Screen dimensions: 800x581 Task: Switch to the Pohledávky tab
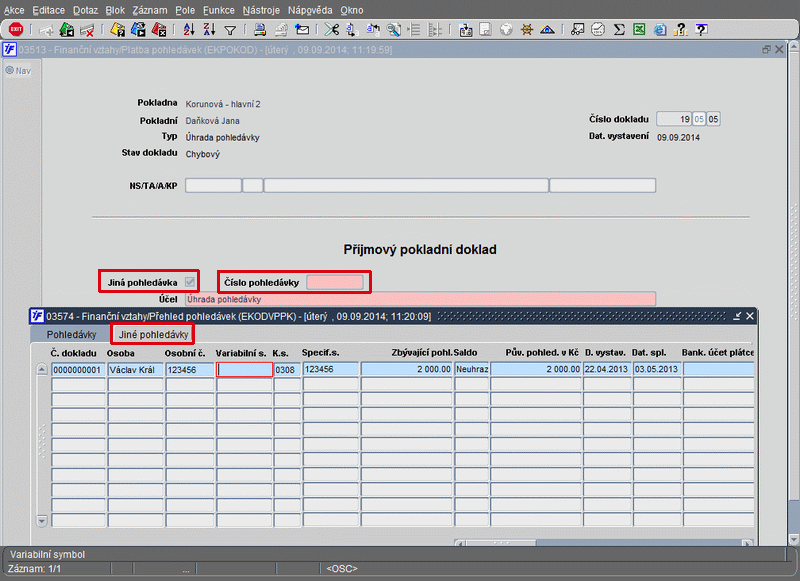pyautogui.click(x=71, y=335)
